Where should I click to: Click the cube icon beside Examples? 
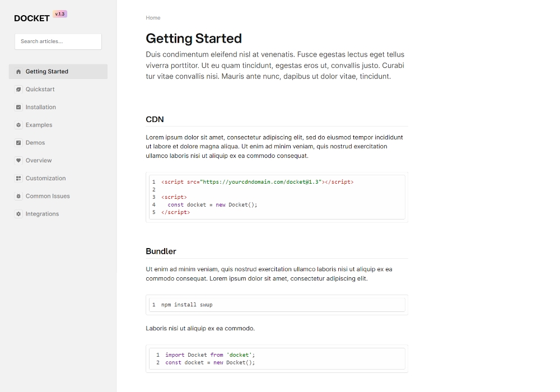(18, 125)
